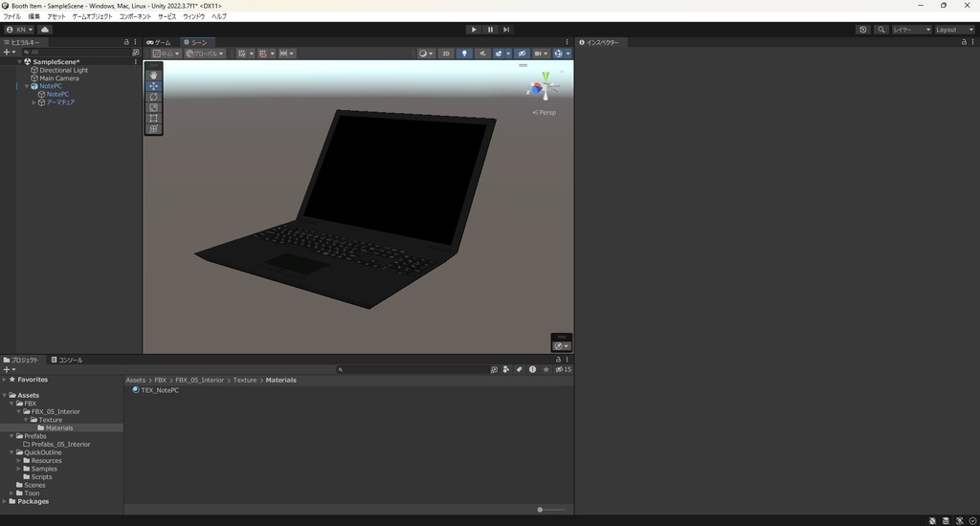Open the ゲームオブジェクト menu

92,16
